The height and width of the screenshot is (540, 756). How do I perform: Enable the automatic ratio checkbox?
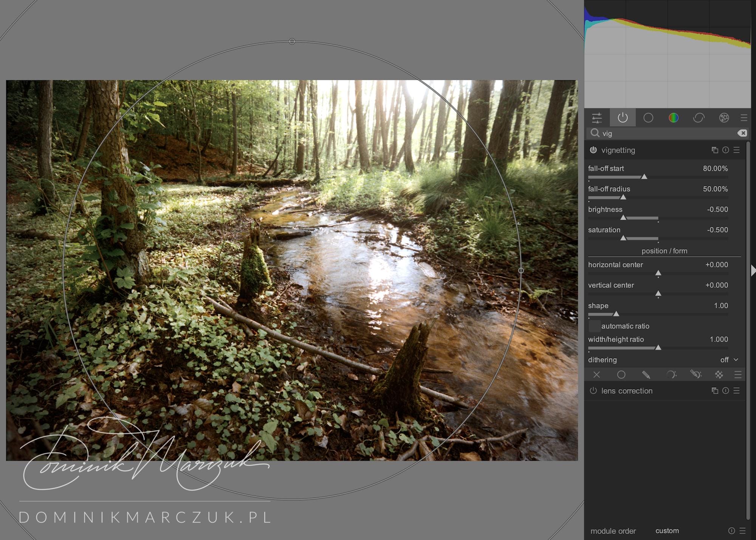tap(595, 326)
